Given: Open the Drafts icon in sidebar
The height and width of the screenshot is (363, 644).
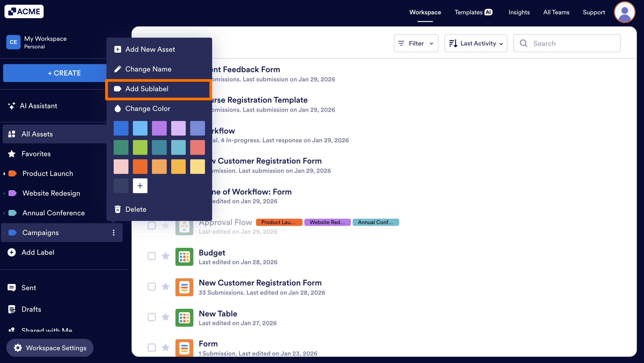Looking at the screenshot, I should [12, 309].
